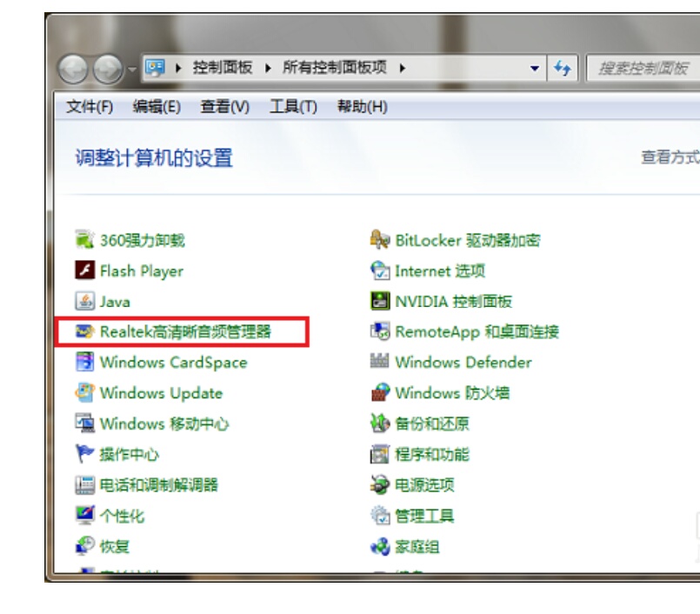Expand arrow after 控制面板 in breadcrumb
The width and height of the screenshot is (700, 614).
coord(268,69)
